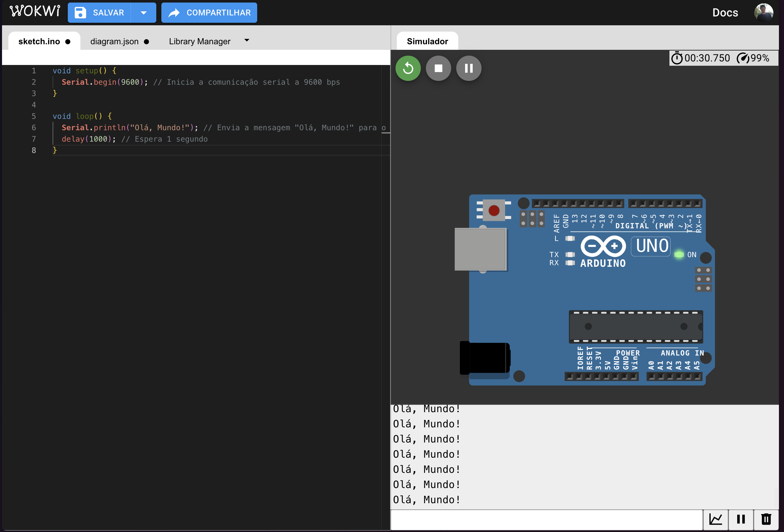Click the DIGITAL (PWM ~) label
The height and width of the screenshot is (532, 784).
pos(651,226)
